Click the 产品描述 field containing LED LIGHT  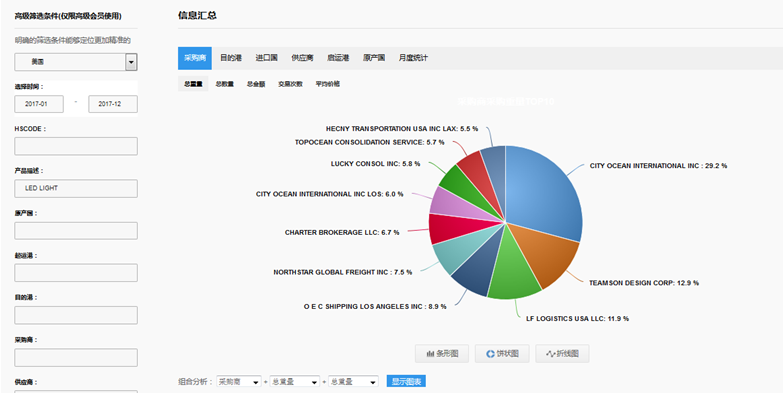tap(76, 188)
